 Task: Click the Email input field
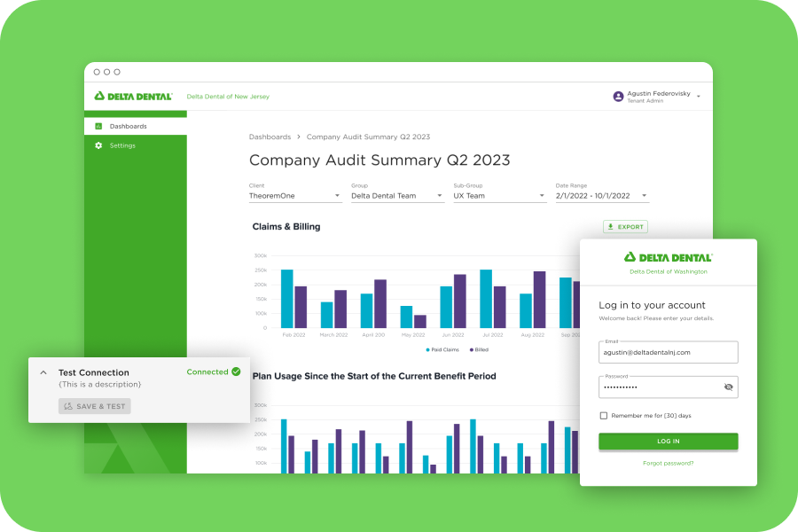pos(668,352)
